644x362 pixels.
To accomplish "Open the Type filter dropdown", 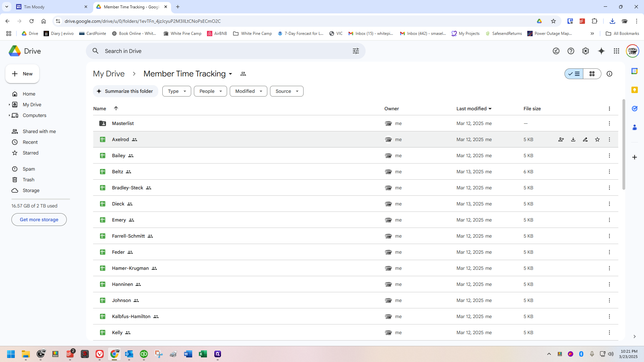I will click(x=177, y=91).
